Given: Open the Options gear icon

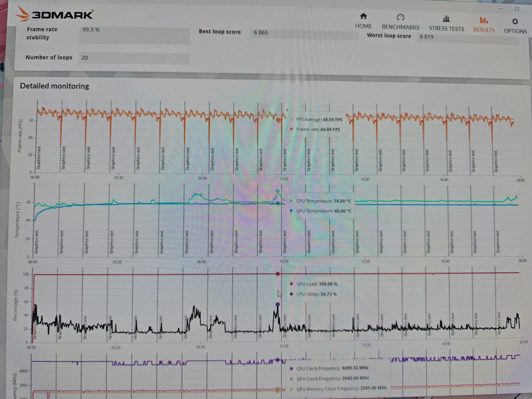Looking at the screenshot, I should point(515,21).
